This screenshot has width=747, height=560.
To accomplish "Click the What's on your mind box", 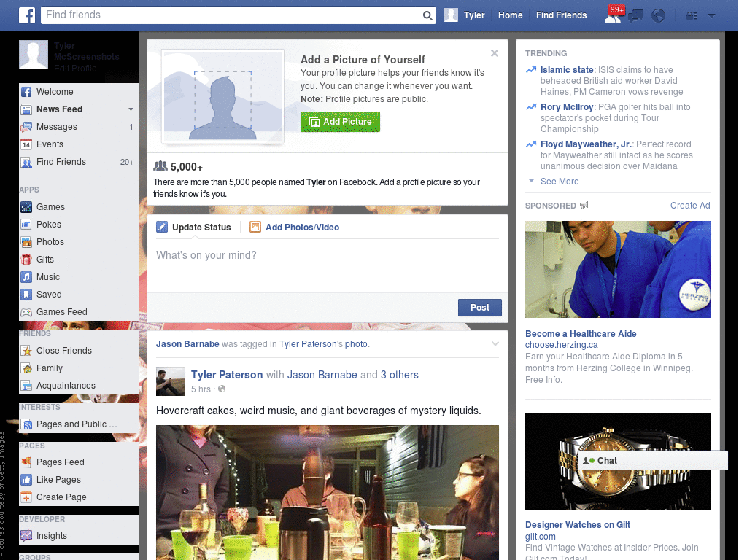I will click(x=328, y=267).
